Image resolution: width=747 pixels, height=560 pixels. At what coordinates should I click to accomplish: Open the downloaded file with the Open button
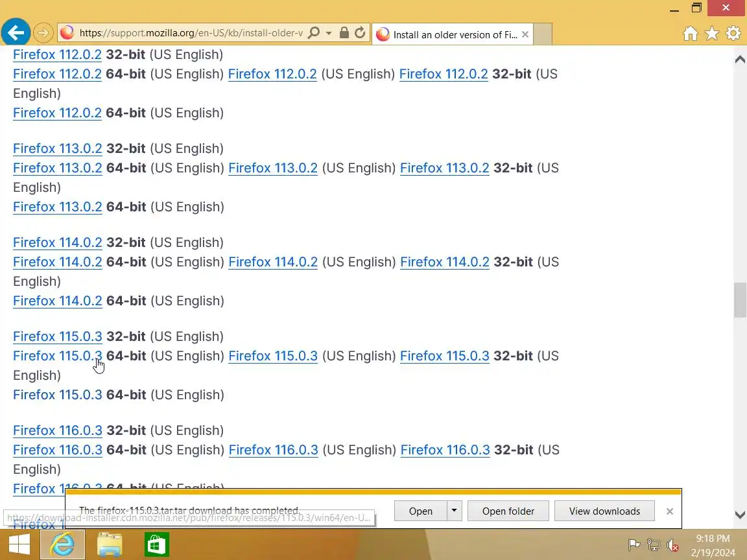pyautogui.click(x=421, y=511)
